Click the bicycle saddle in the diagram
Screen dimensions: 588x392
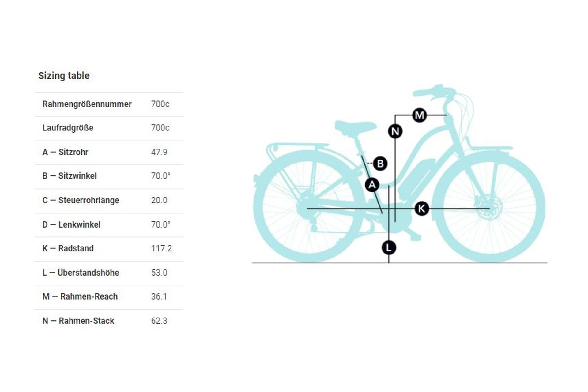click(x=355, y=126)
